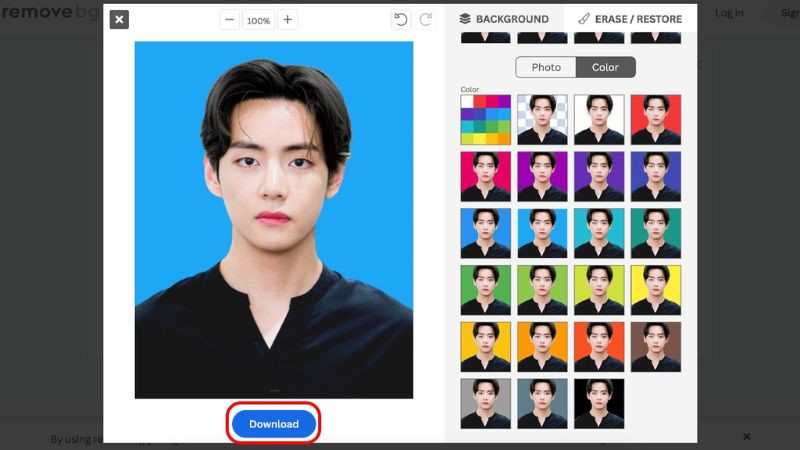This screenshot has height=450, width=800.
Task: Apply the teal background thumbnail
Action: (656, 233)
